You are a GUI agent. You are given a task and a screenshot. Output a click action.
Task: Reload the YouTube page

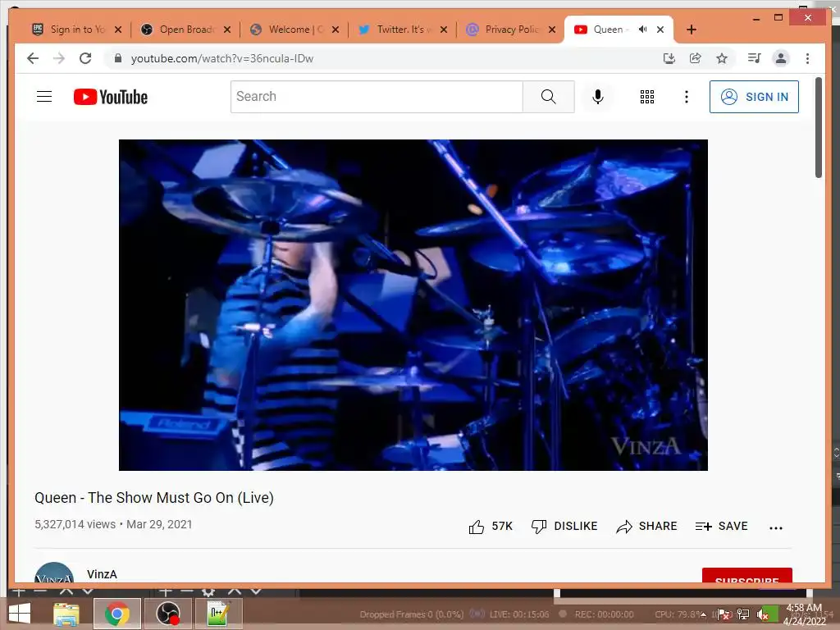click(x=85, y=58)
